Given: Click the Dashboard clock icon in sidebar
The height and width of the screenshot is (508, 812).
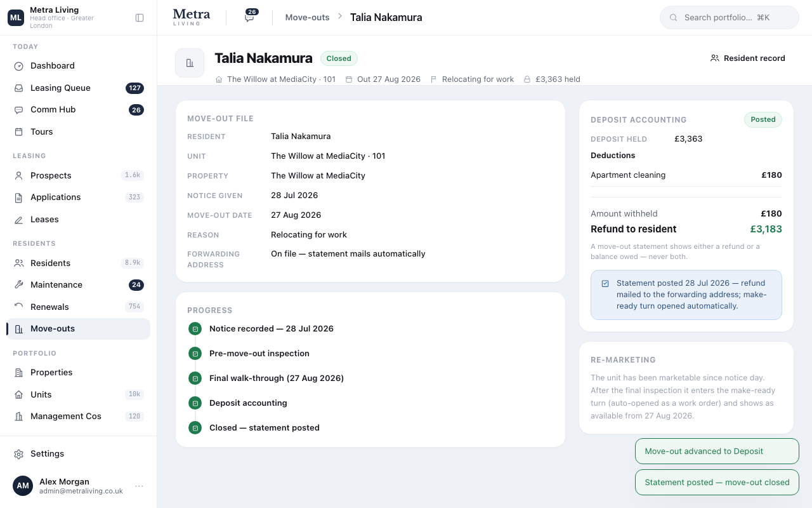Looking at the screenshot, I should 19,66.
